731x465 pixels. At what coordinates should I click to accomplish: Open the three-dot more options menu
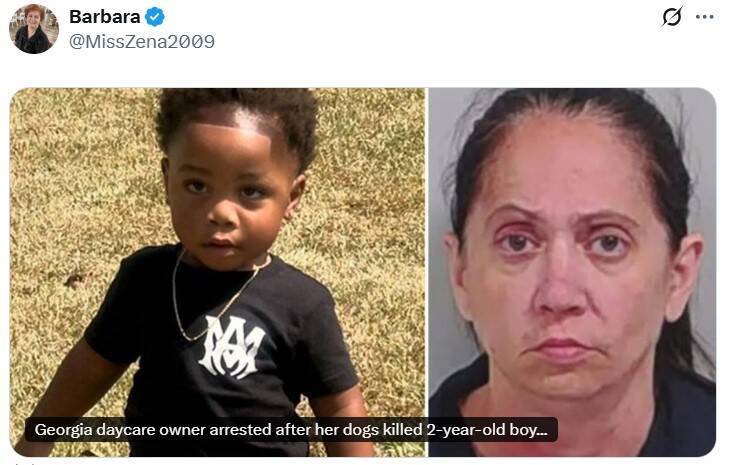pyautogui.click(x=704, y=17)
